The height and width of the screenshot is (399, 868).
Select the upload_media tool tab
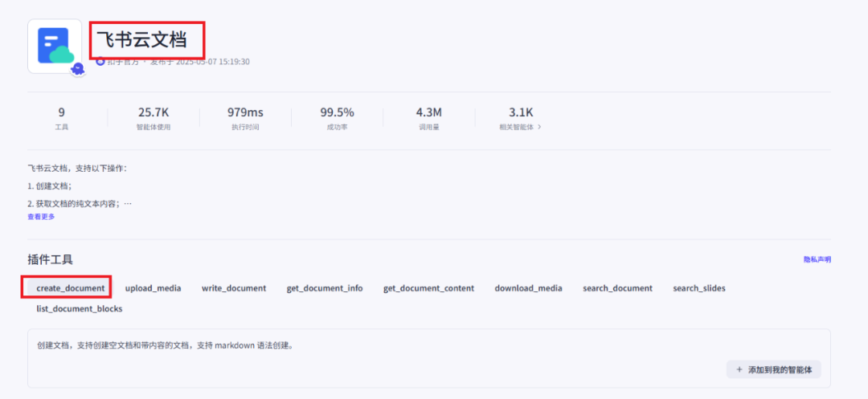[x=153, y=288]
